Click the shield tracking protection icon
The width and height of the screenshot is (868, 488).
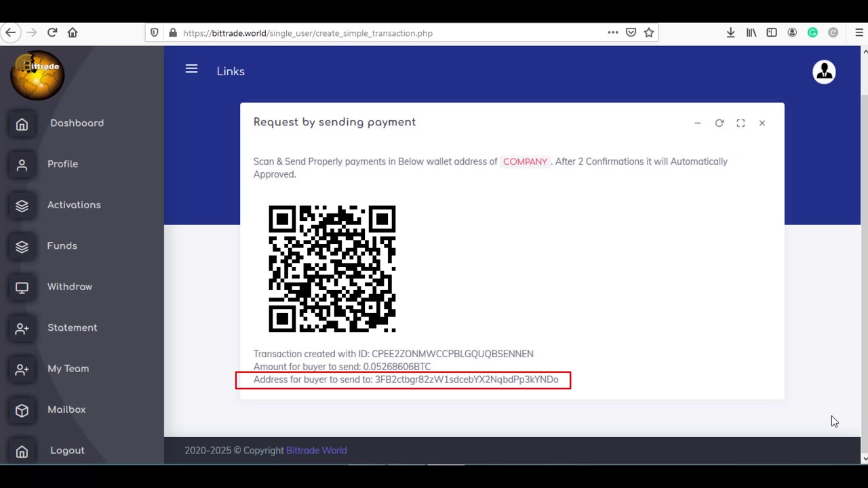pos(155,33)
